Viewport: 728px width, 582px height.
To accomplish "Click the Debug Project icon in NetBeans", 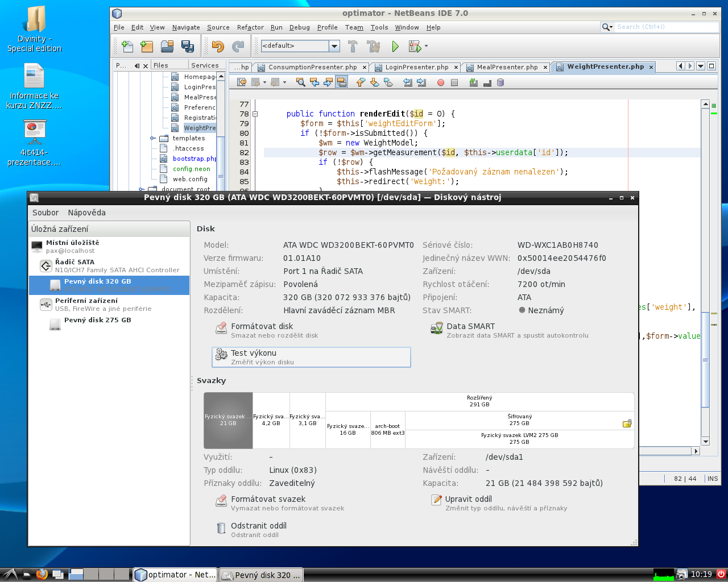I will (x=414, y=47).
